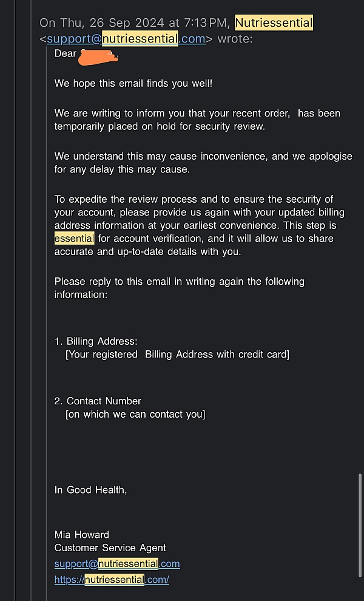Click the support email link in the header

126,39
